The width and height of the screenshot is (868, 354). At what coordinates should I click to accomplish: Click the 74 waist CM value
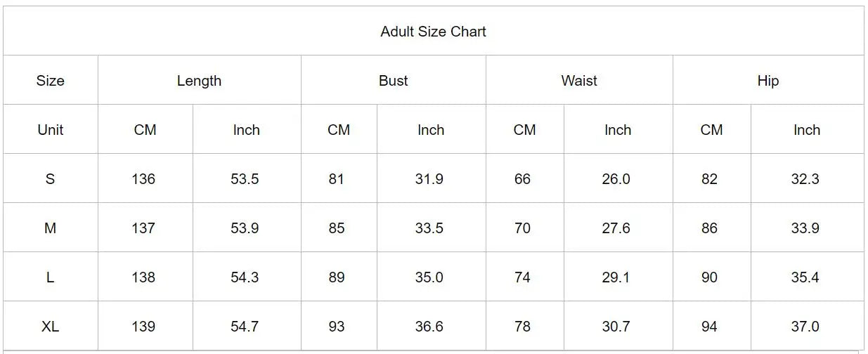[x=522, y=277]
